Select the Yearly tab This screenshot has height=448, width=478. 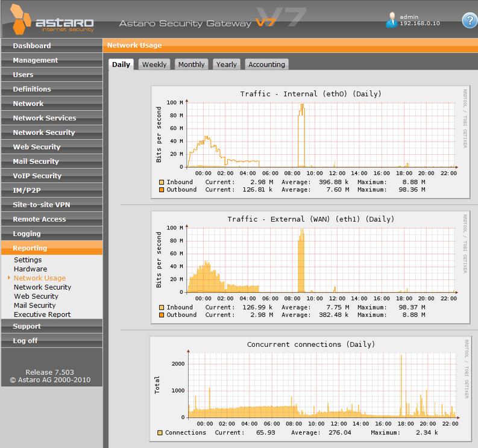[227, 64]
